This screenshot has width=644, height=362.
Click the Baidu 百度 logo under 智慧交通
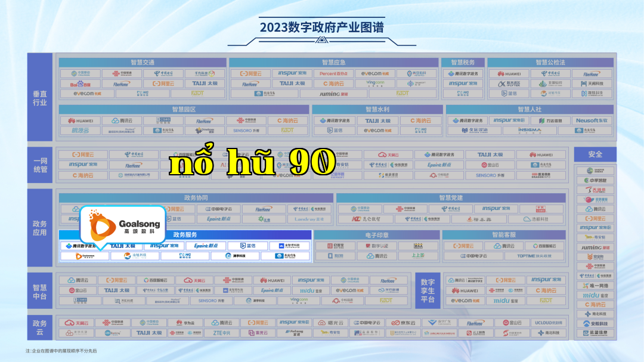(80, 84)
